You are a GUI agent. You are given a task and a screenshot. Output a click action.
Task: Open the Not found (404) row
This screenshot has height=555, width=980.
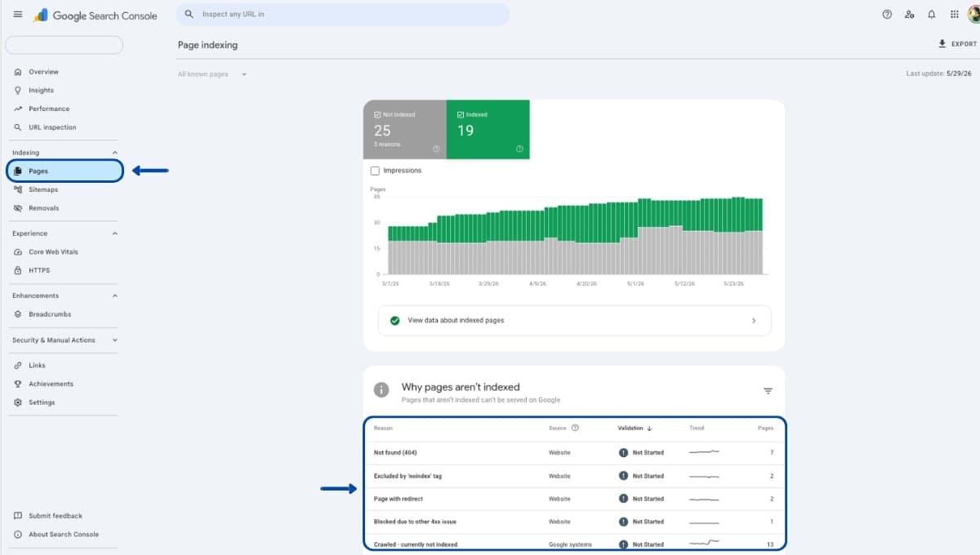(574, 452)
